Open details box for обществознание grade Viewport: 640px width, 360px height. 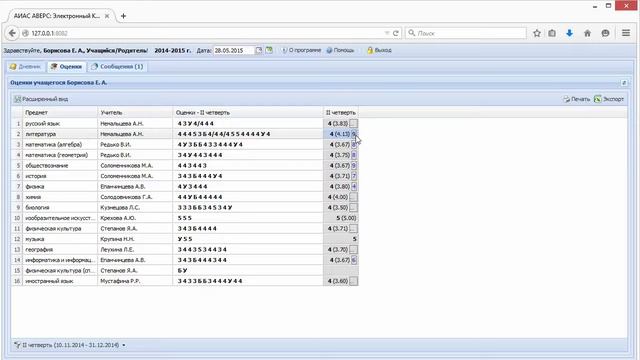[354, 166]
